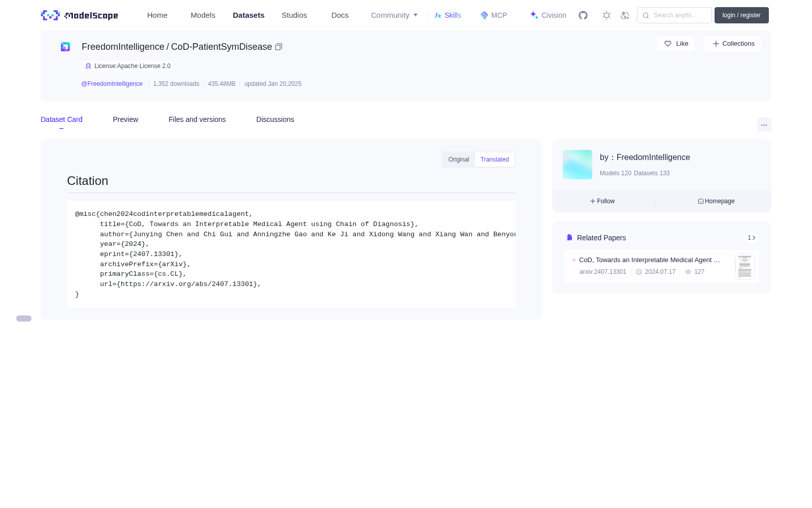Select the Dataset Card tab
The width and height of the screenshot is (812, 508).
pos(61,119)
